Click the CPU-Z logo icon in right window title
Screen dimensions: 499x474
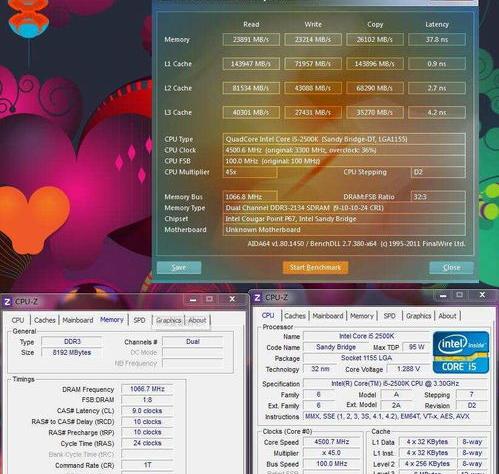(x=257, y=298)
